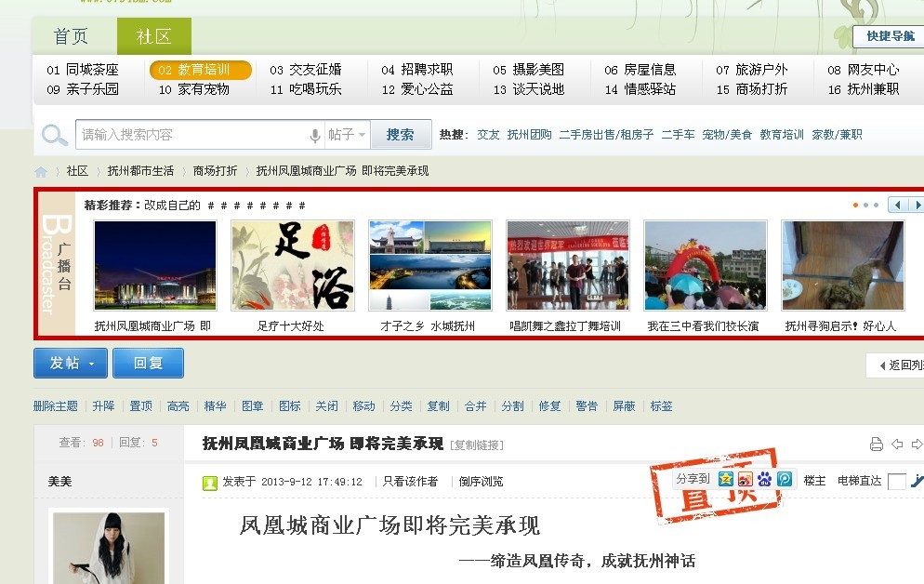This screenshot has height=584, width=924.
Task: Share thread to Baidu paw icon
Action: [764, 479]
